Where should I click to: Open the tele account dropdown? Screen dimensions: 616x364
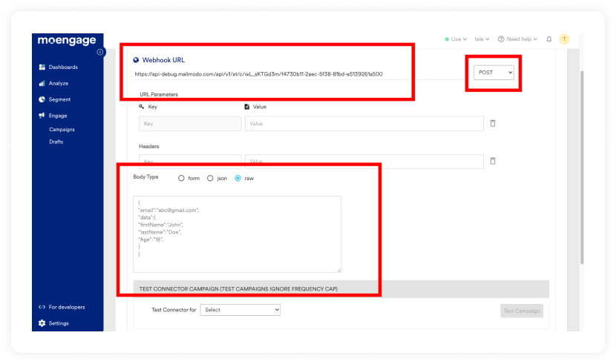click(x=482, y=39)
